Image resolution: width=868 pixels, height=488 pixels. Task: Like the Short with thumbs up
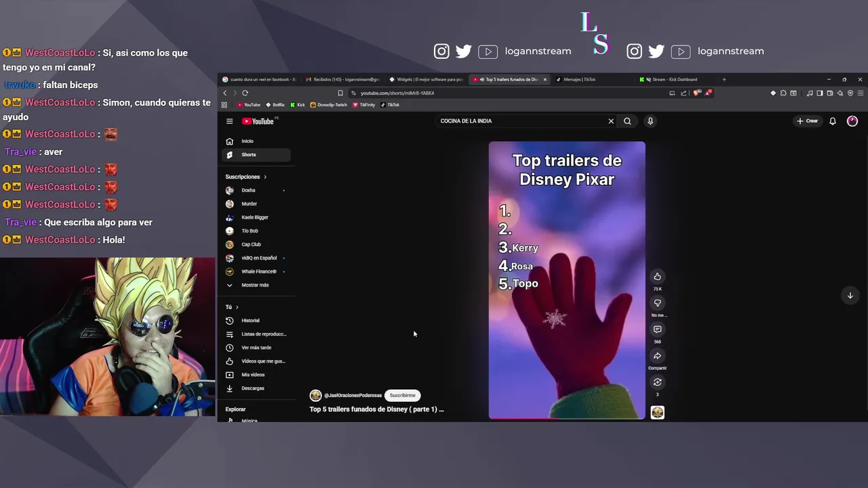click(x=657, y=277)
